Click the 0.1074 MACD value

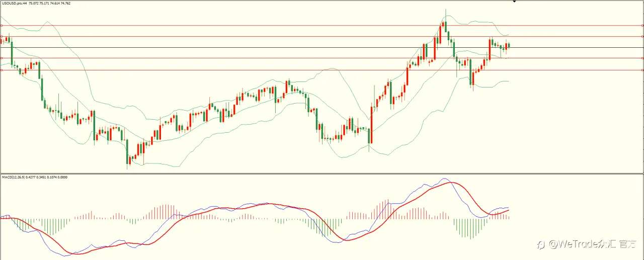click(52, 177)
